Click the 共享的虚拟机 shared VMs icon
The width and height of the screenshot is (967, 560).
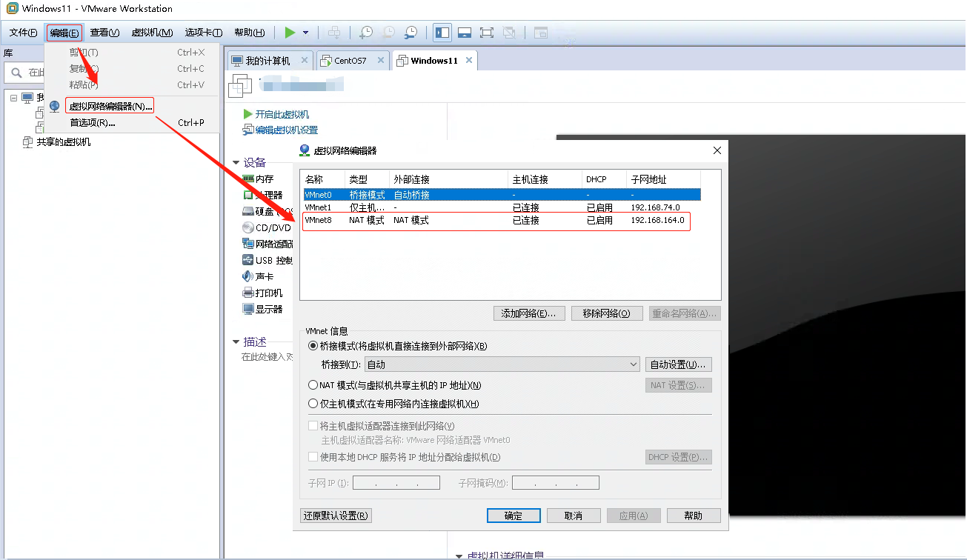[28, 141]
